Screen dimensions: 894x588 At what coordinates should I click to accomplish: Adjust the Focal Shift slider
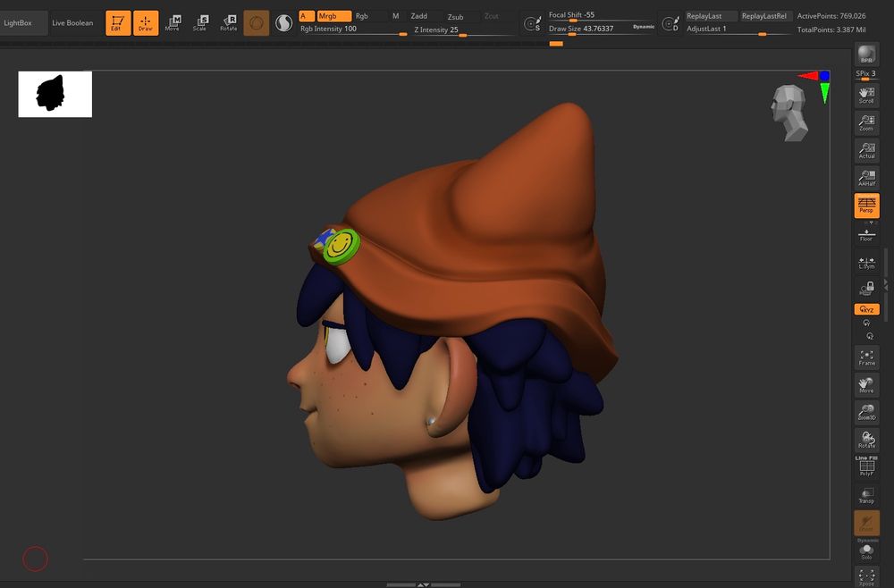[602, 16]
